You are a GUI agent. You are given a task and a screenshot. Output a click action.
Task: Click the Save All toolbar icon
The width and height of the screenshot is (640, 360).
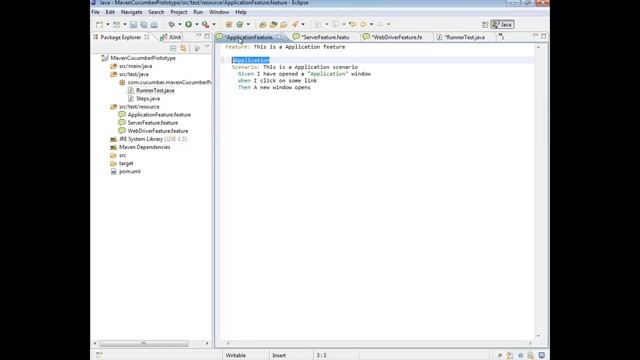click(144, 24)
